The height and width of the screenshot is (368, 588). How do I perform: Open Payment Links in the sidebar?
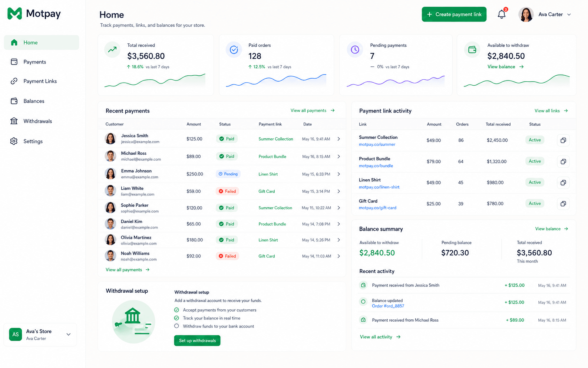click(x=42, y=81)
